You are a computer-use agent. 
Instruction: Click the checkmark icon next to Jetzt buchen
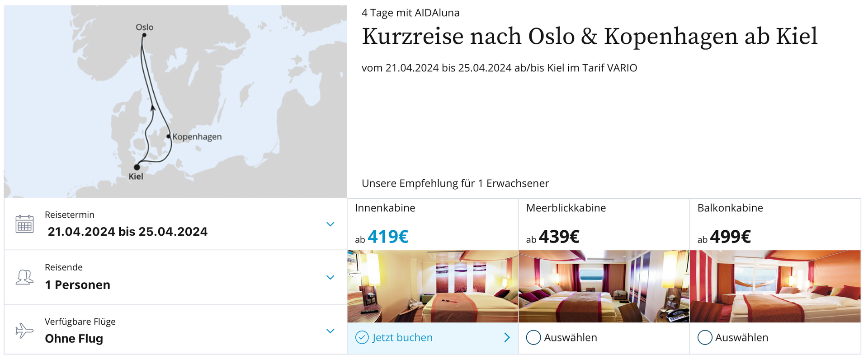(x=362, y=337)
